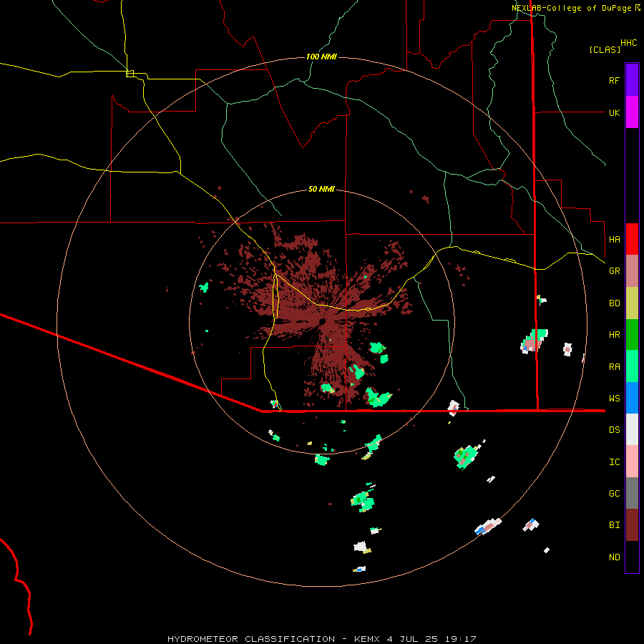Click the HR legend label
The height and width of the screenshot is (644, 644).
(614, 335)
